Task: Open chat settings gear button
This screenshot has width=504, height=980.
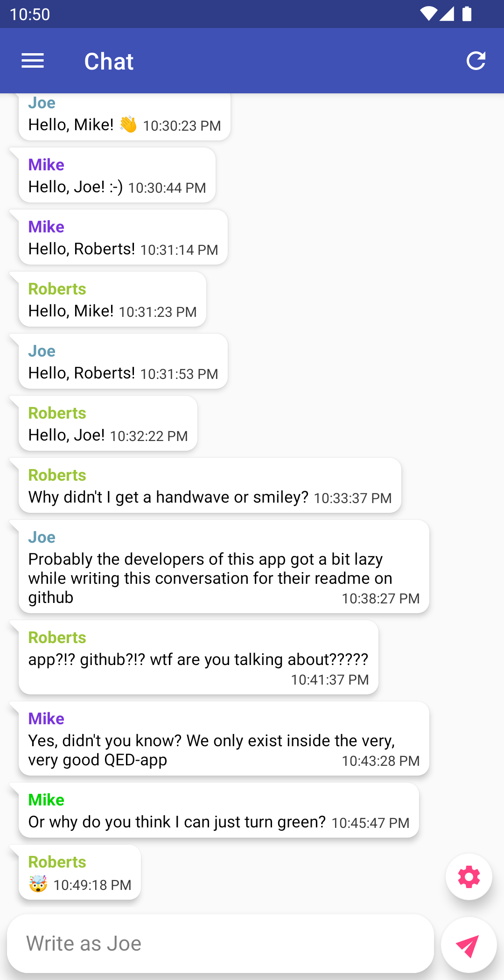Action: pyautogui.click(x=469, y=877)
